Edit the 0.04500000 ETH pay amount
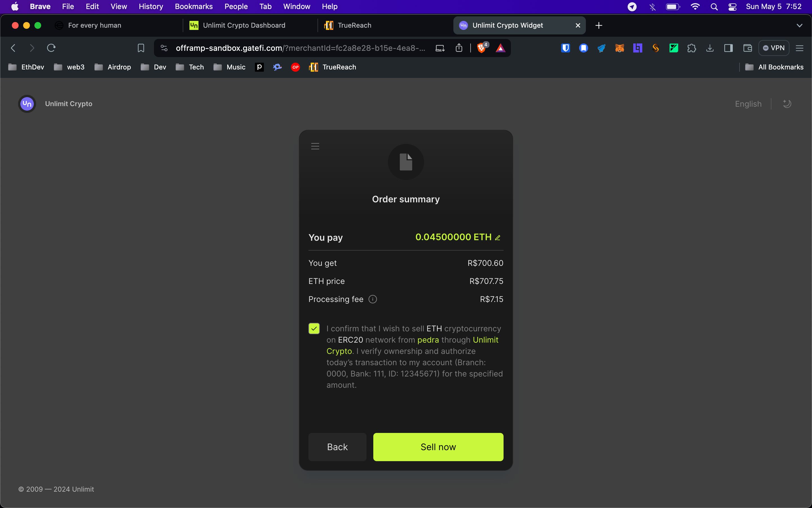The height and width of the screenshot is (508, 812). [x=498, y=238]
